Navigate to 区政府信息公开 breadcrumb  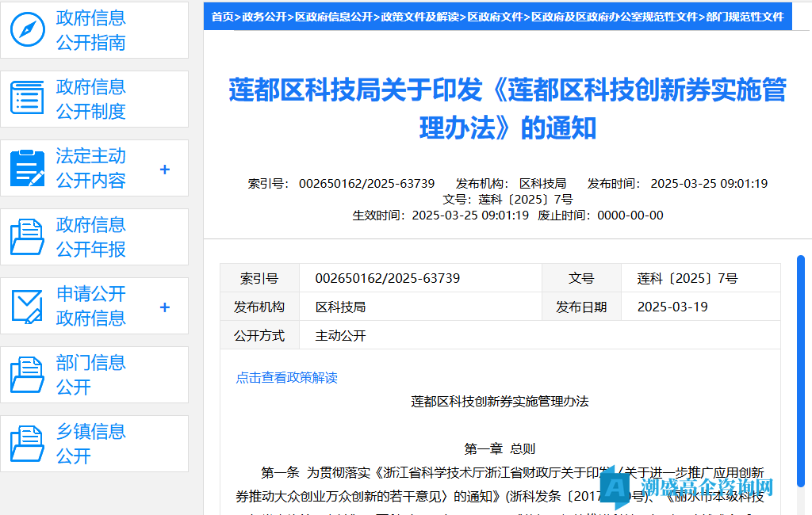334,17
